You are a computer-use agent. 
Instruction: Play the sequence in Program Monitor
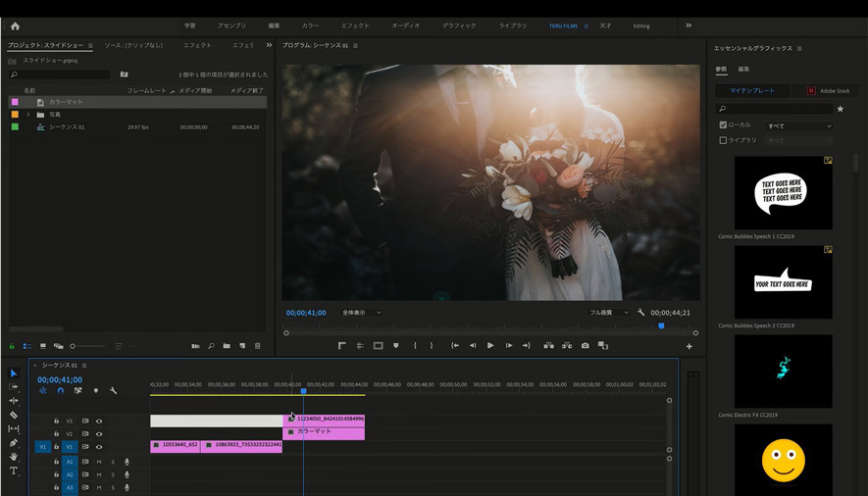(x=490, y=346)
